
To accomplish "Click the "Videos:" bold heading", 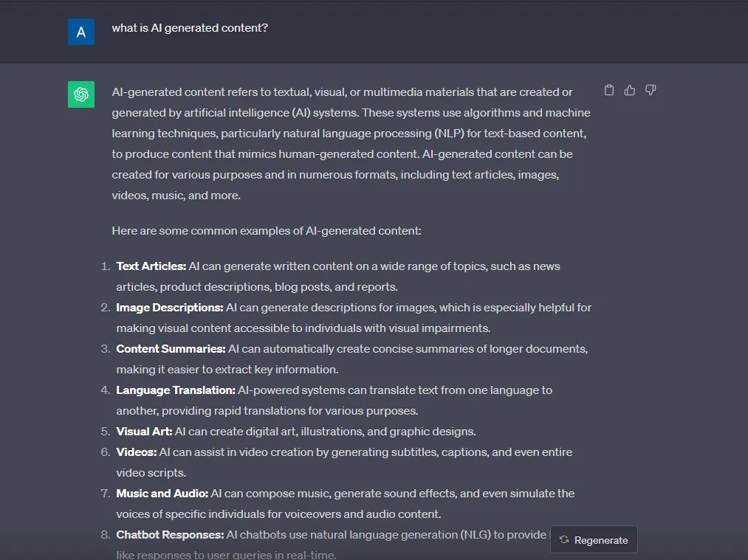I will (x=137, y=452).
